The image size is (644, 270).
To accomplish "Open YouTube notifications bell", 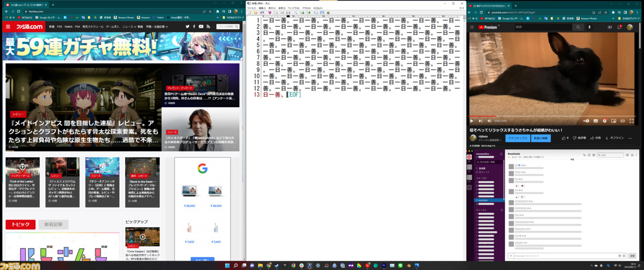I will pos(620,27).
